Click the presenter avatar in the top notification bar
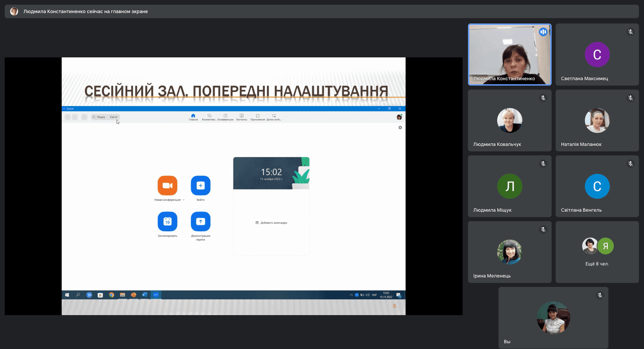 14,11
